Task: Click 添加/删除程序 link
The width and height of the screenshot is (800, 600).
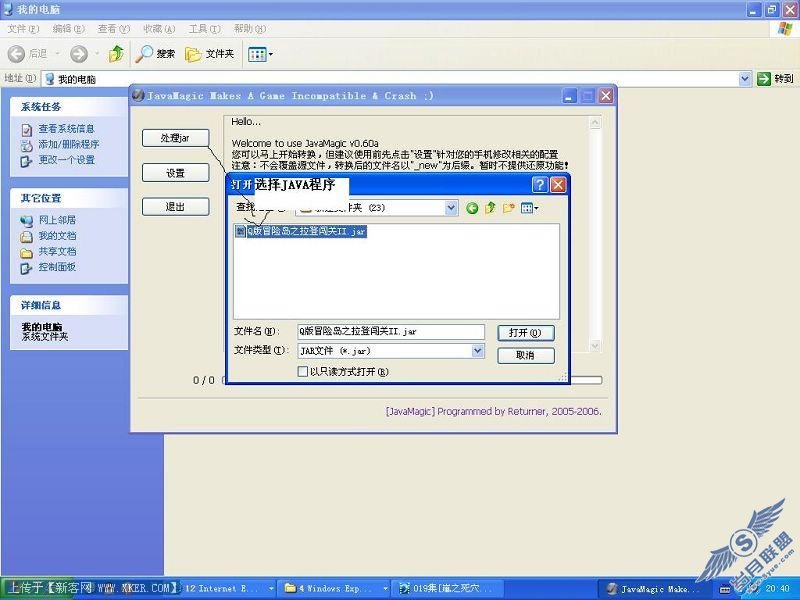Action: 69,144
